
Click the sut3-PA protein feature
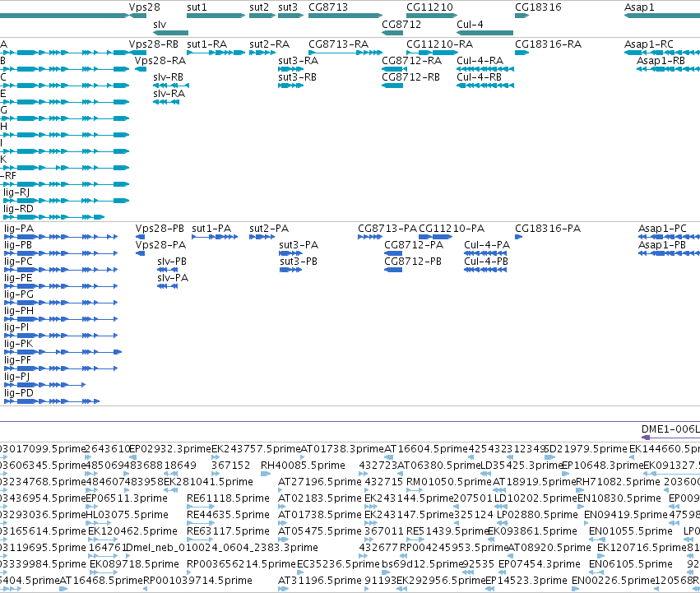(x=290, y=253)
